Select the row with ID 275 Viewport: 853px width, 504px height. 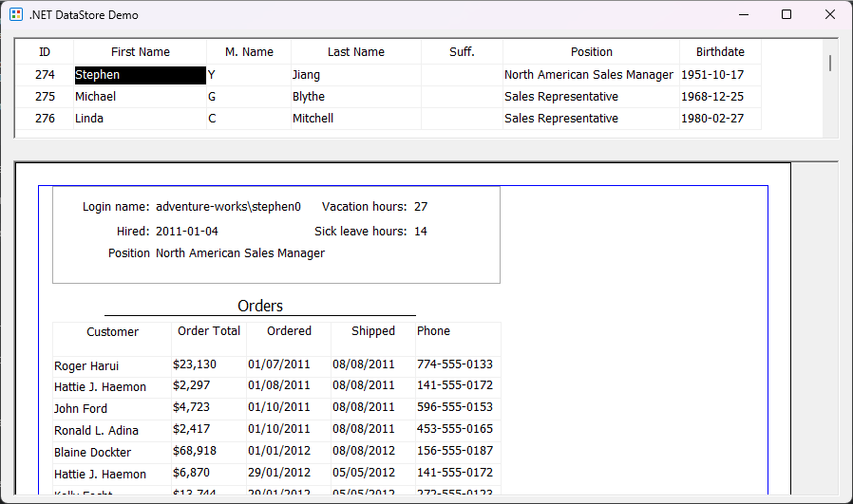click(45, 97)
